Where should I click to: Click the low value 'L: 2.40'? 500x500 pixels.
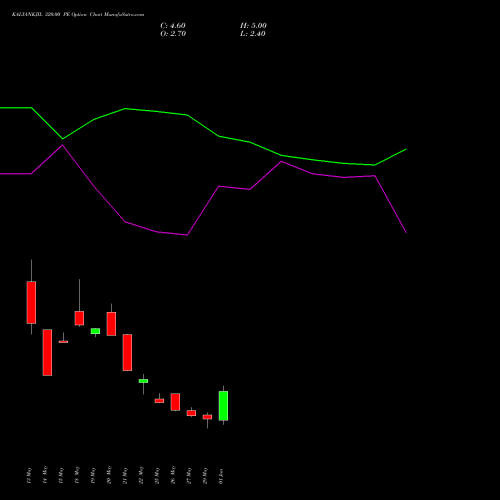click(253, 34)
